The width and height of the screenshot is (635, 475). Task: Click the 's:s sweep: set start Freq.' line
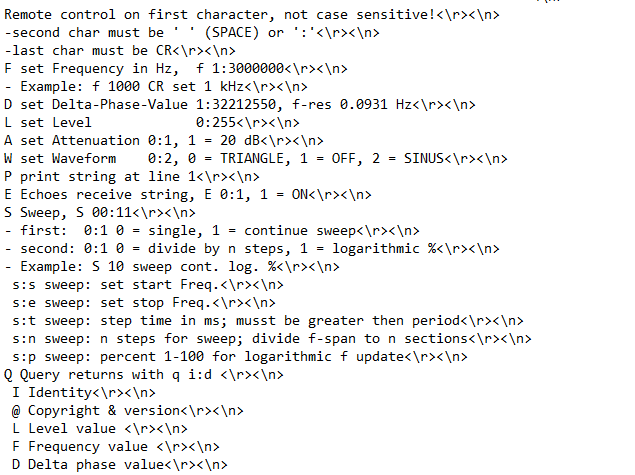(148, 285)
